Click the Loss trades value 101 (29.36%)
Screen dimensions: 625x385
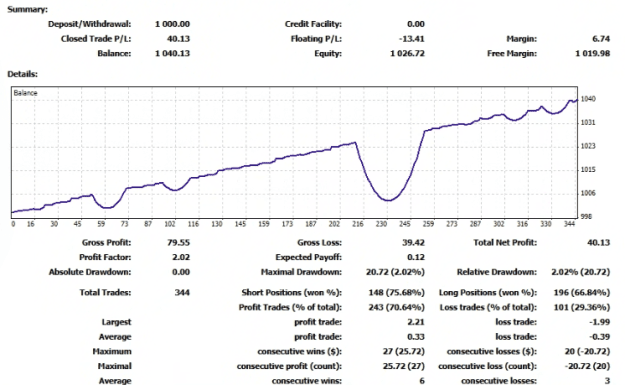pyautogui.click(x=582, y=307)
